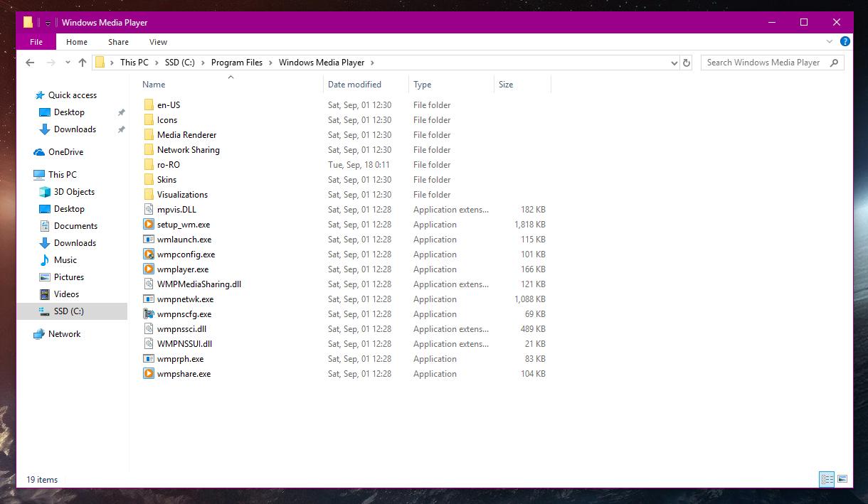Select the wmplayer.exe application icon
This screenshot has height=504, width=868.
point(149,269)
